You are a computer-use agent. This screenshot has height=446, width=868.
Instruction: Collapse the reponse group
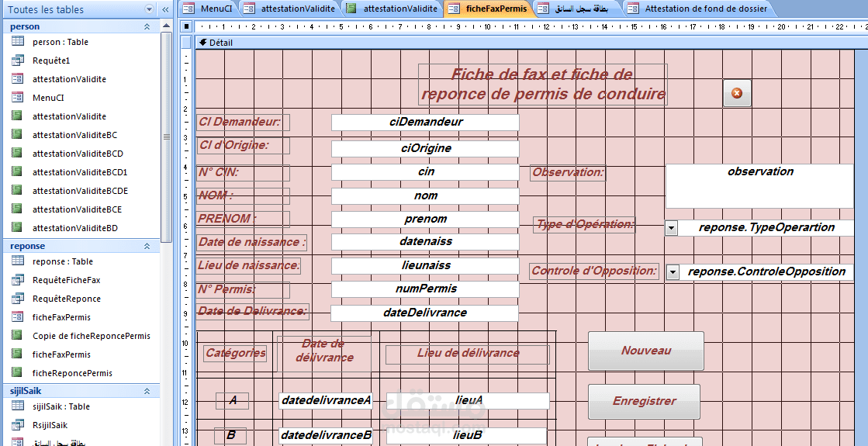coord(147,246)
